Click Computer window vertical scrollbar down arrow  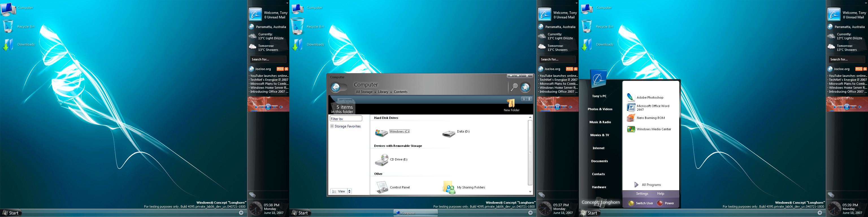point(530,192)
